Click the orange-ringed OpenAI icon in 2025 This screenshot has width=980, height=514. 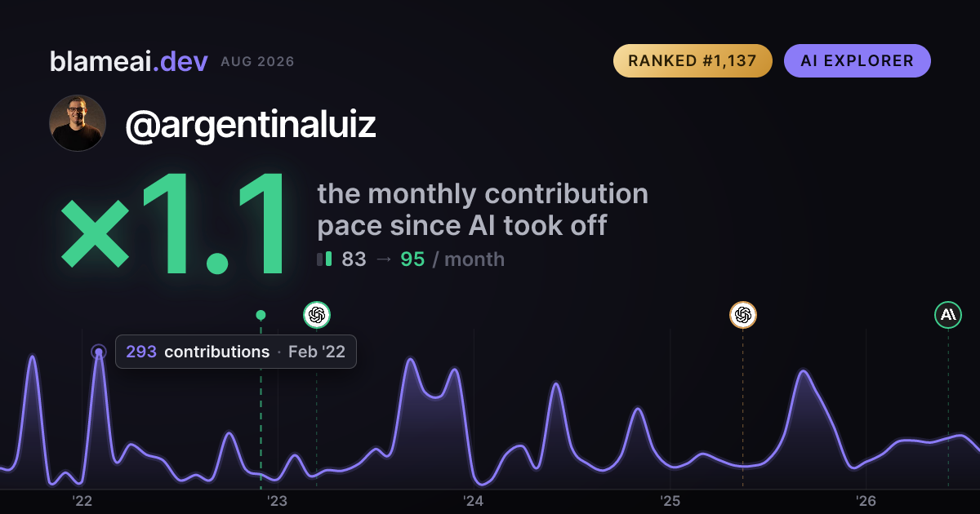click(742, 314)
